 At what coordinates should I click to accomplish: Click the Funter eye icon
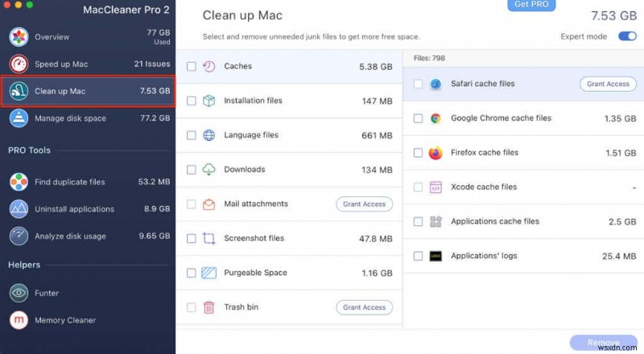pyautogui.click(x=19, y=293)
